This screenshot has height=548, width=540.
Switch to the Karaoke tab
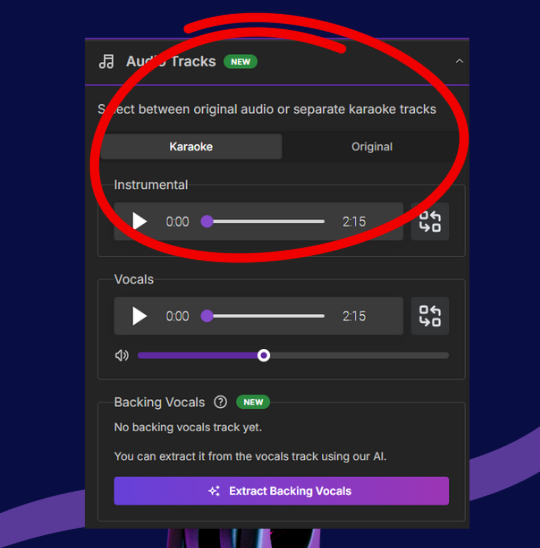(191, 146)
